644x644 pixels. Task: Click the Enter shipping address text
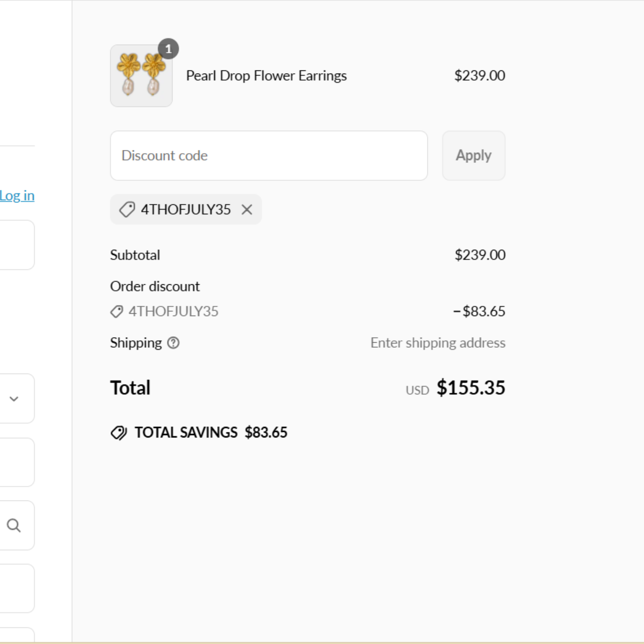point(438,343)
